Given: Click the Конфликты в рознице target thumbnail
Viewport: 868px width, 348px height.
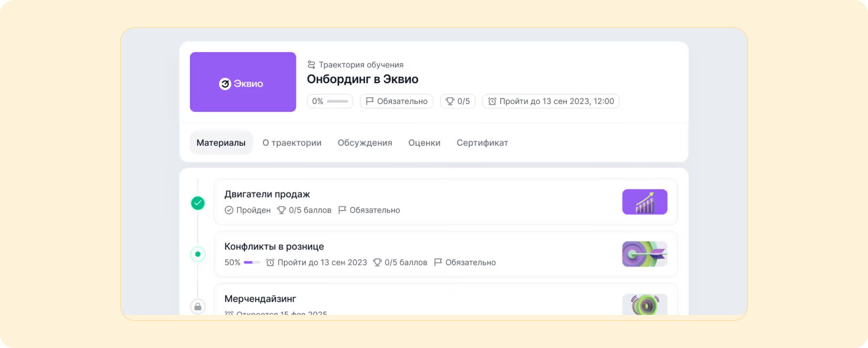Looking at the screenshot, I should point(644,254).
